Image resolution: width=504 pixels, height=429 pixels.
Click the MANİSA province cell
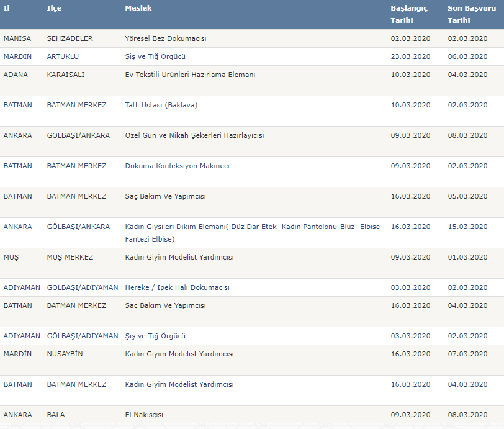tap(16, 38)
